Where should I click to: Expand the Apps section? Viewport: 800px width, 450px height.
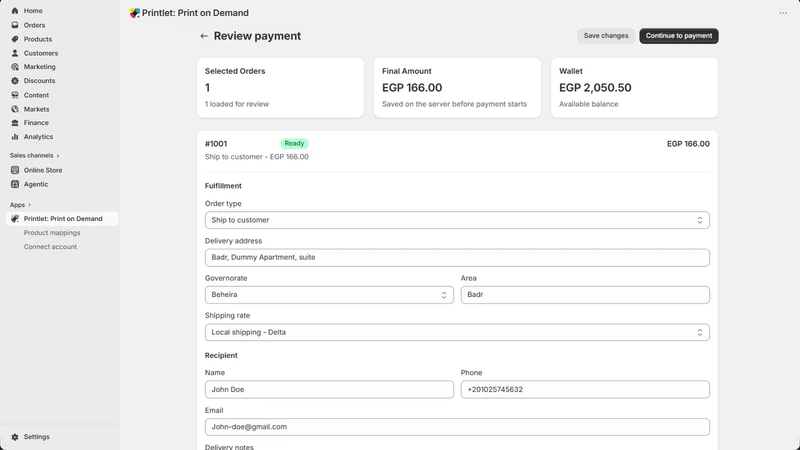(20, 205)
